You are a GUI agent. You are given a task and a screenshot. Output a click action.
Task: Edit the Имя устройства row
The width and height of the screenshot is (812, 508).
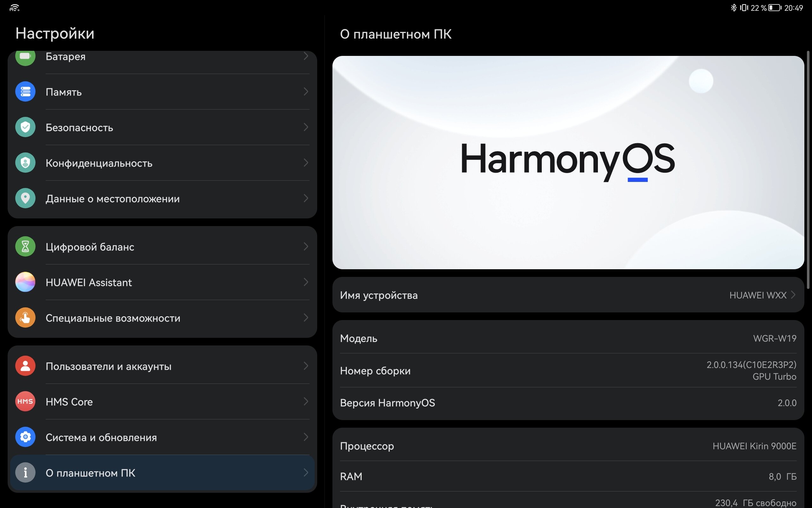click(x=568, y=295)
